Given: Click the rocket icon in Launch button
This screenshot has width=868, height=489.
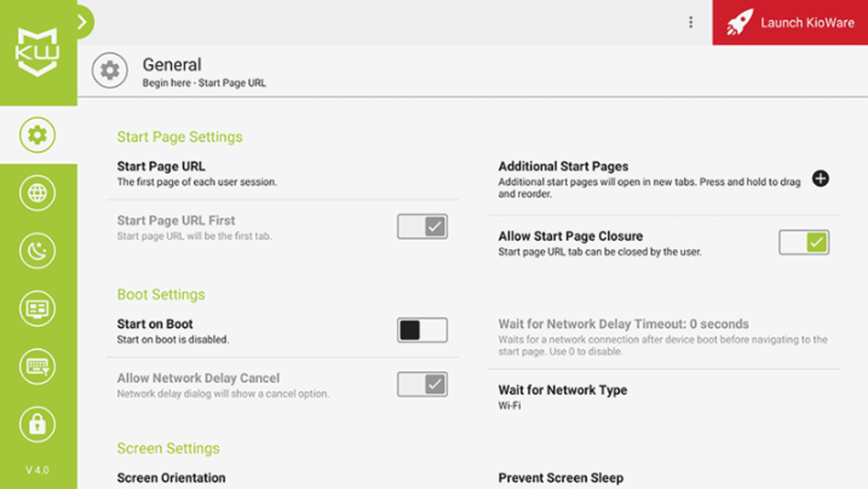Looking at the screenshot, I should tap(739, 22).
